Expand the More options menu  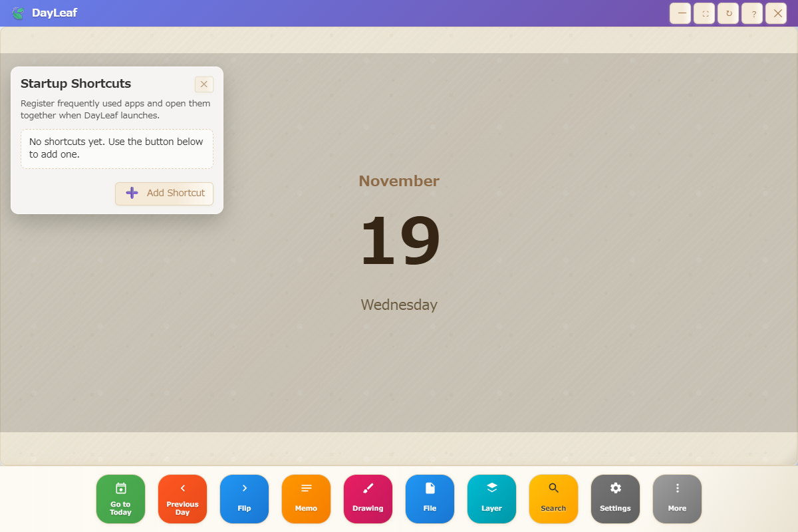point(677,499)
